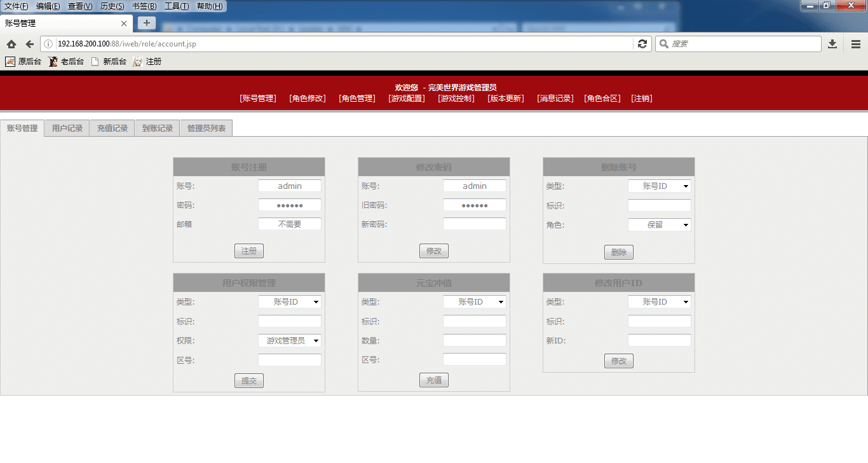Open the Downloads arrow icon
Viewport: 868px width, 463px height.
coord(832,44)
